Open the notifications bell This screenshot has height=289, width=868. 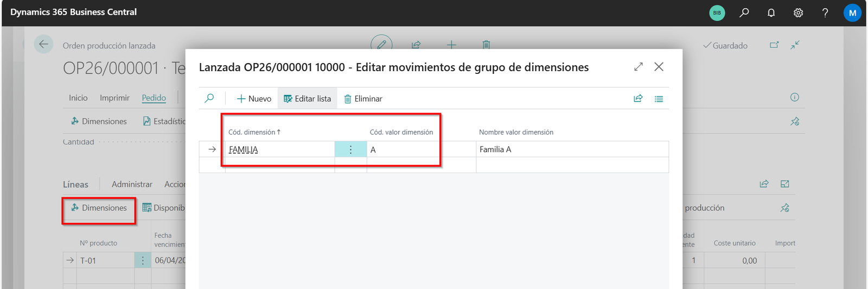(x=771, y=12)
